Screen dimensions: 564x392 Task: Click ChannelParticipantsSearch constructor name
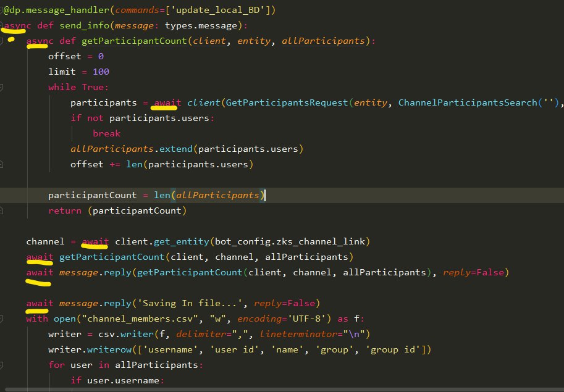[x=468, y=102]
